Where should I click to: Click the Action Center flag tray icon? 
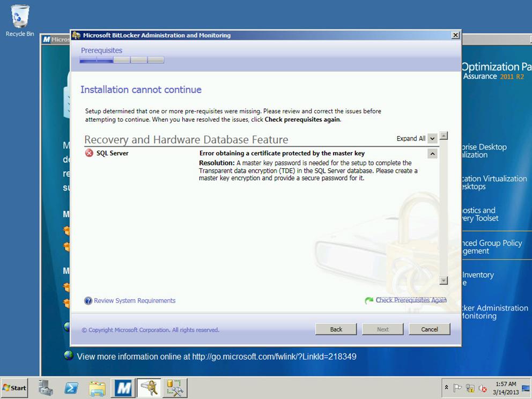[457, 387]
